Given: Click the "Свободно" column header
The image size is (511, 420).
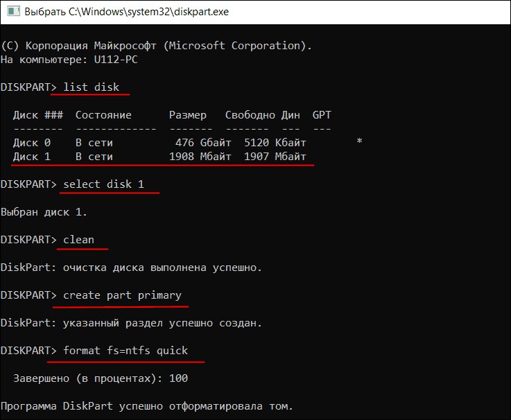Looking at the screenshot, I should click(250, 114).
